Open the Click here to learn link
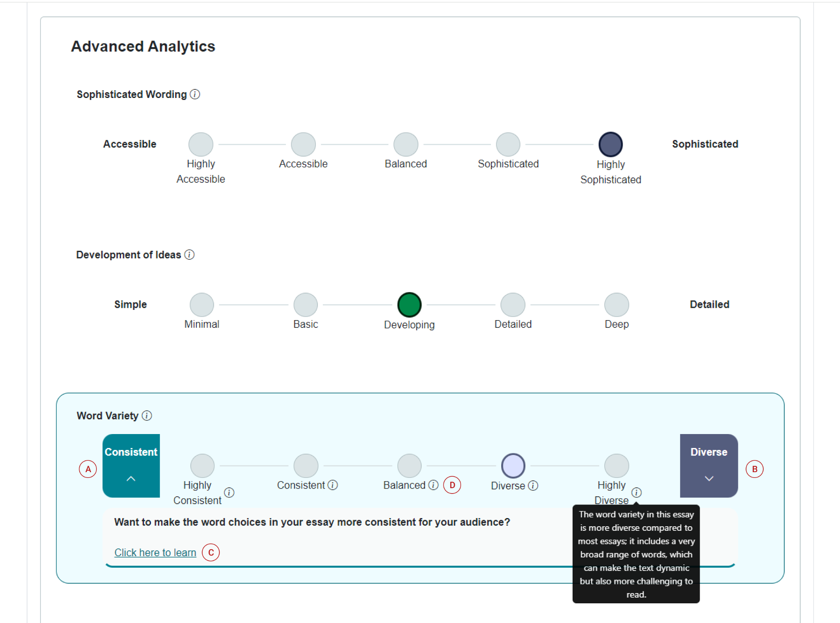 pos(155,553)
